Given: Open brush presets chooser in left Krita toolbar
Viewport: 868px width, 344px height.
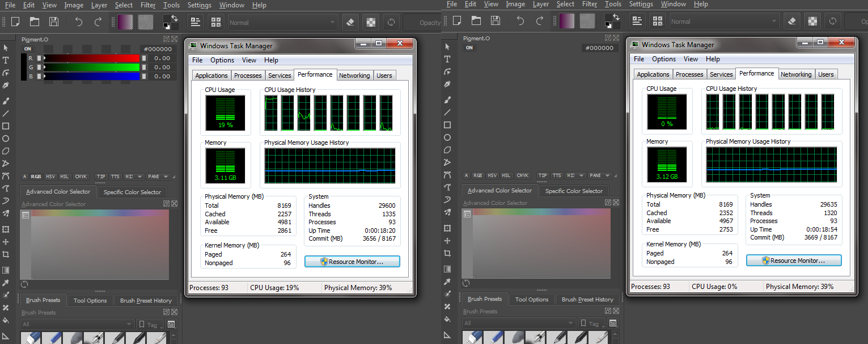Looking at the screenshot, I should [x=215, y=22].
